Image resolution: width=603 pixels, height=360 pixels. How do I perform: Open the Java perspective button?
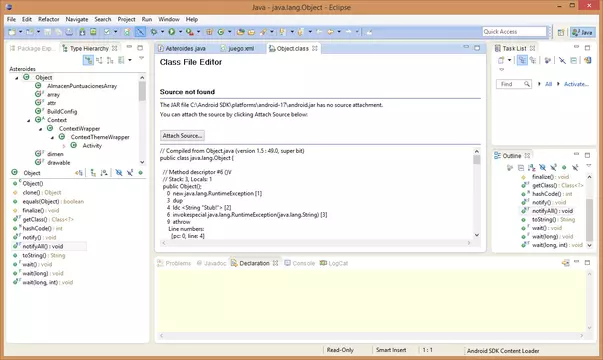583,32
